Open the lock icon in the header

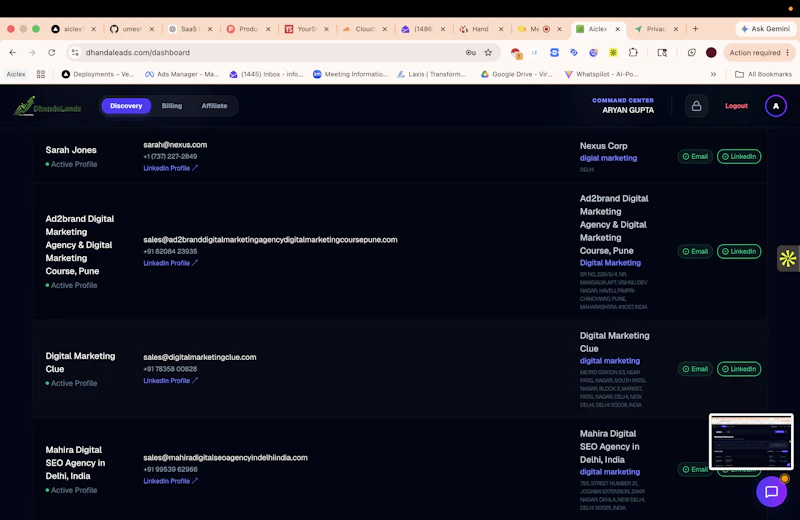(696, 106)
